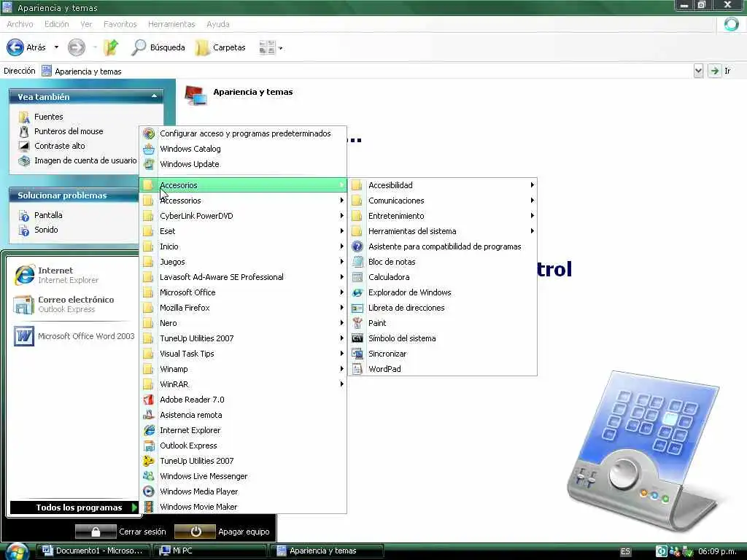Image resolution: width=747 pixels, height=560 pixels.
Task: Click the ES language indicator
Action: pyautogui.click(x=625, y=551)
